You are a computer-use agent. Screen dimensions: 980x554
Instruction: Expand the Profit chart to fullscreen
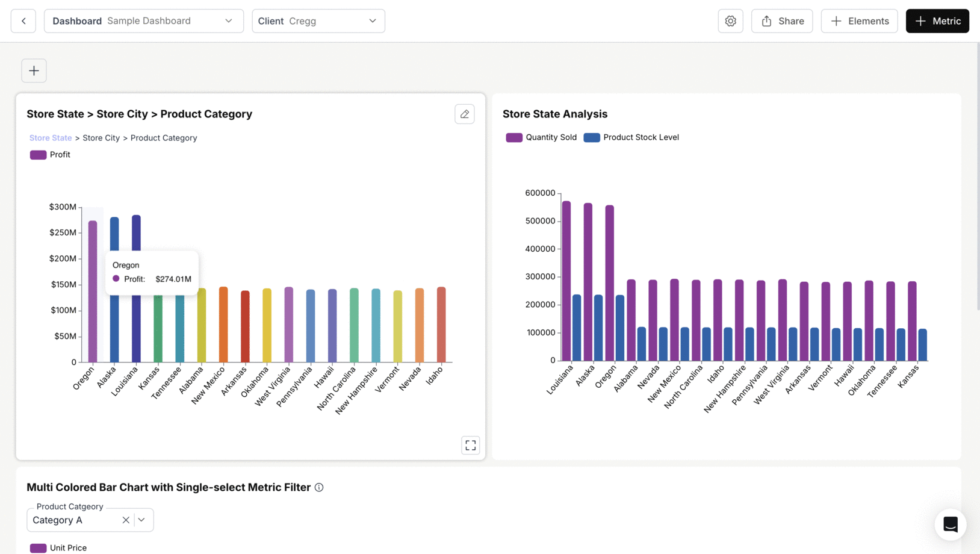(471, 445)
